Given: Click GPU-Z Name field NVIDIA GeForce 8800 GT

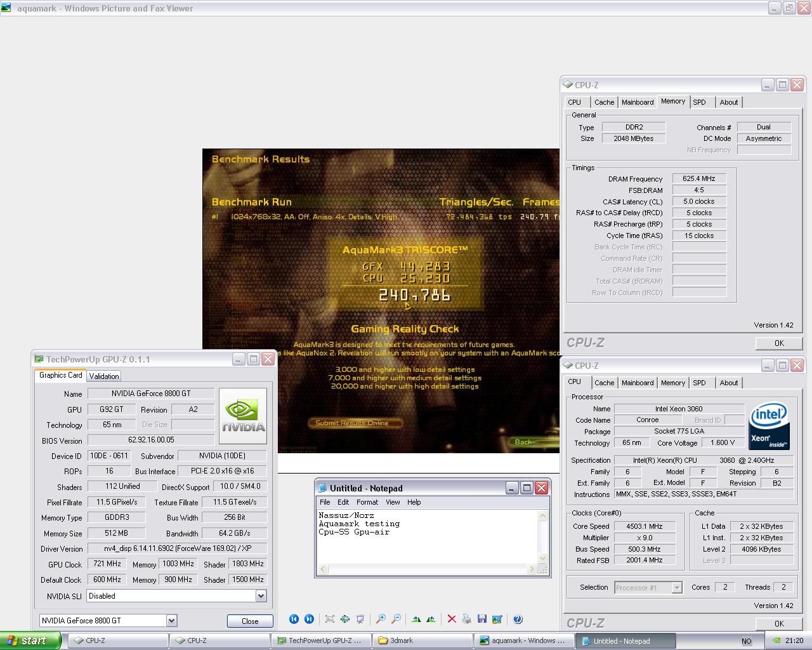Looking at the screenshot, I should [x=151, y=394].
